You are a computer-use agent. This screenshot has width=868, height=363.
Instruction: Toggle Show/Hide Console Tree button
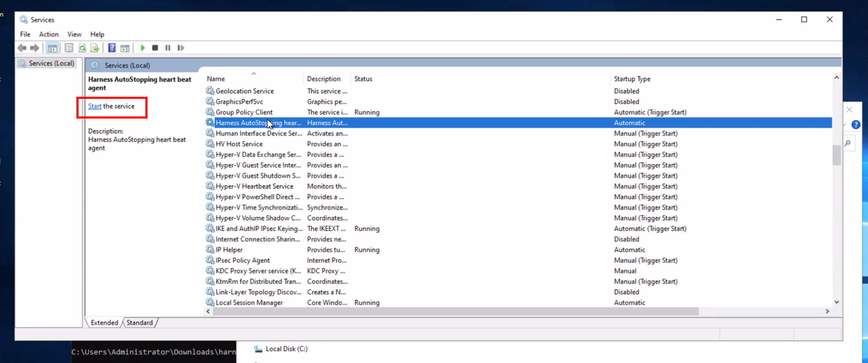tap(52, 48)
